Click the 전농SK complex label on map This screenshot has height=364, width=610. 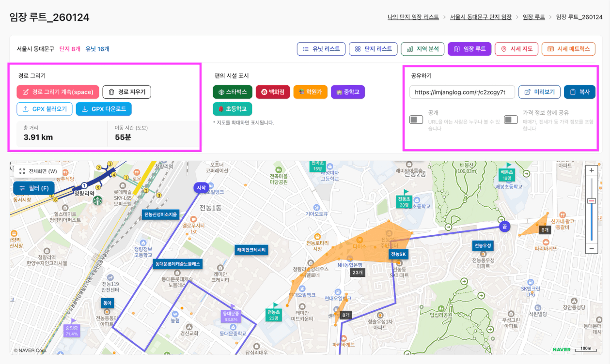pyautogui.click(x=398, y=254)
